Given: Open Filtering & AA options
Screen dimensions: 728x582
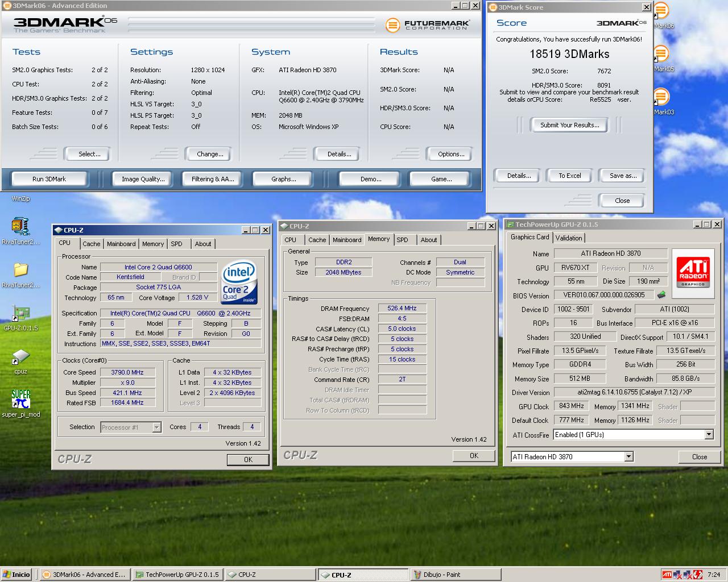Looking at the screenshot, I should pos(213,179).
